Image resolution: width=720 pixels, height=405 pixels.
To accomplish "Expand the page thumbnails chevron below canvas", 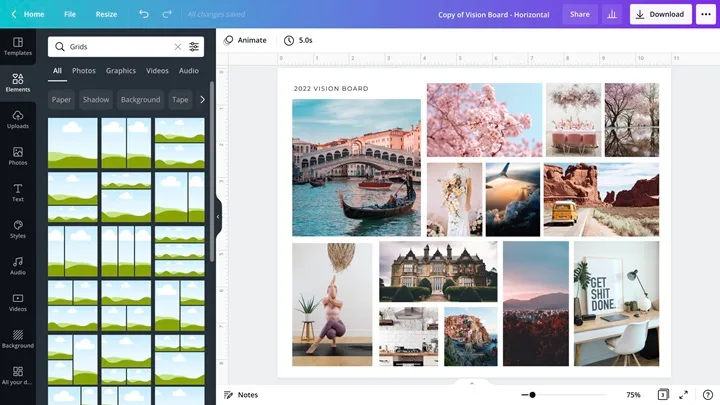I will click(x=472, y=383).
